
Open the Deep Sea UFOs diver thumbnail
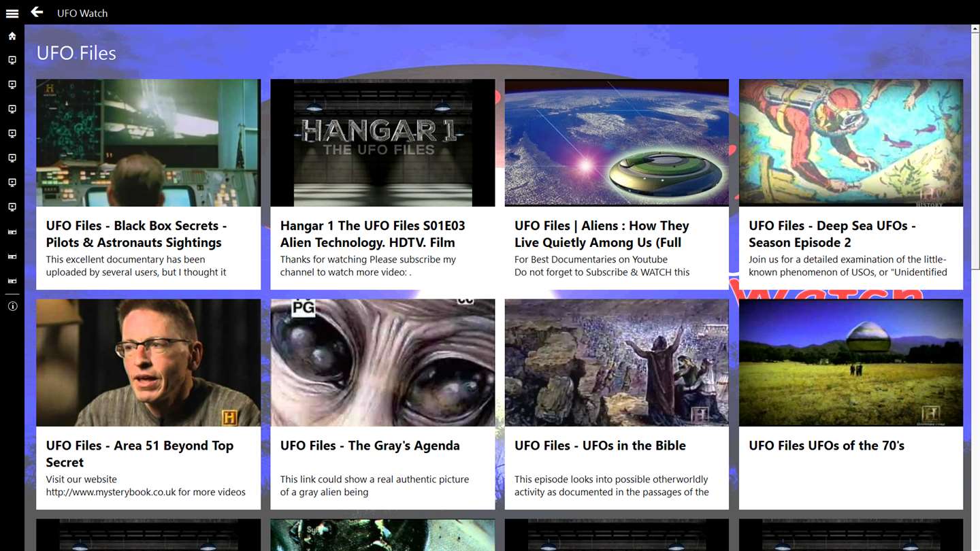pos(851,143)
